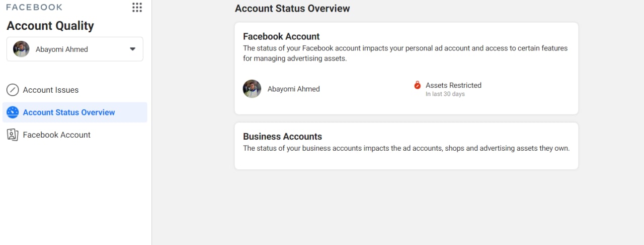Screen dimensions: 644x245
Task: Click the Account Status Overview gauge icon
Action: click(13, 112)
